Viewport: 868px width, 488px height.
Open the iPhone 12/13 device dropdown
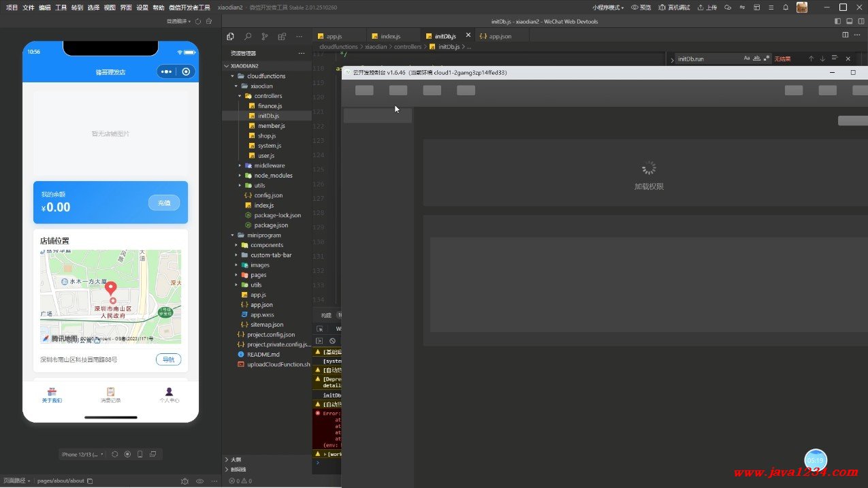coord(82,454)
